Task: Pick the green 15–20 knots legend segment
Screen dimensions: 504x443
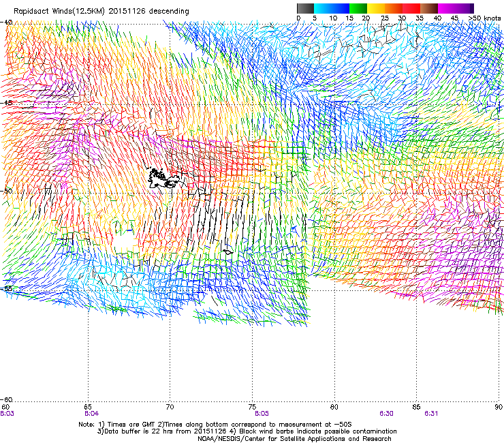Action: (358, 8)
